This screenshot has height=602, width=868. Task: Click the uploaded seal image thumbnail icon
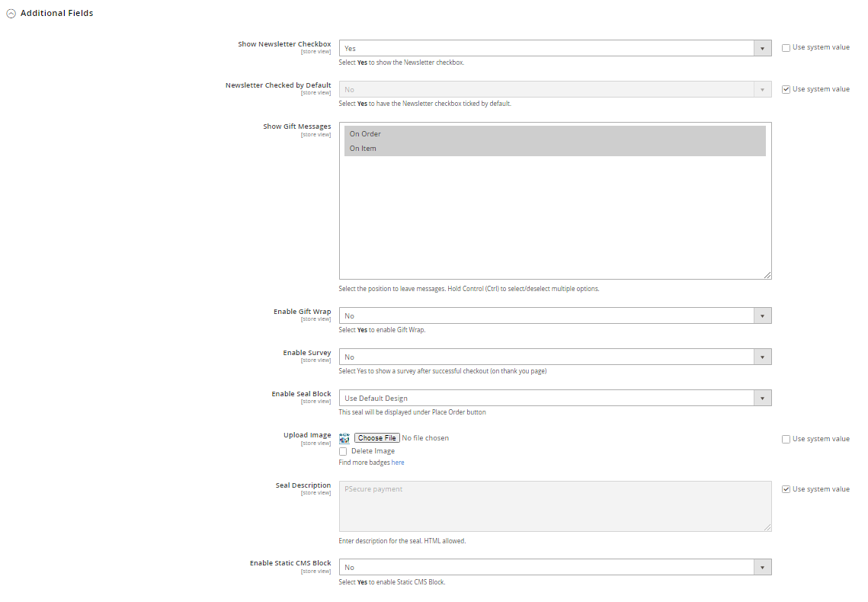point(344,438)
